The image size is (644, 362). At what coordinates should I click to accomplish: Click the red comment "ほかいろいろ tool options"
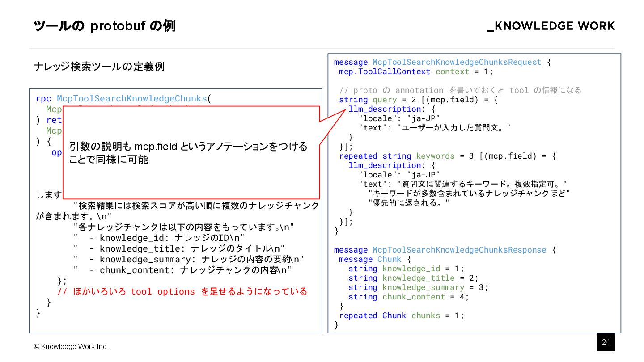(182, 291)
